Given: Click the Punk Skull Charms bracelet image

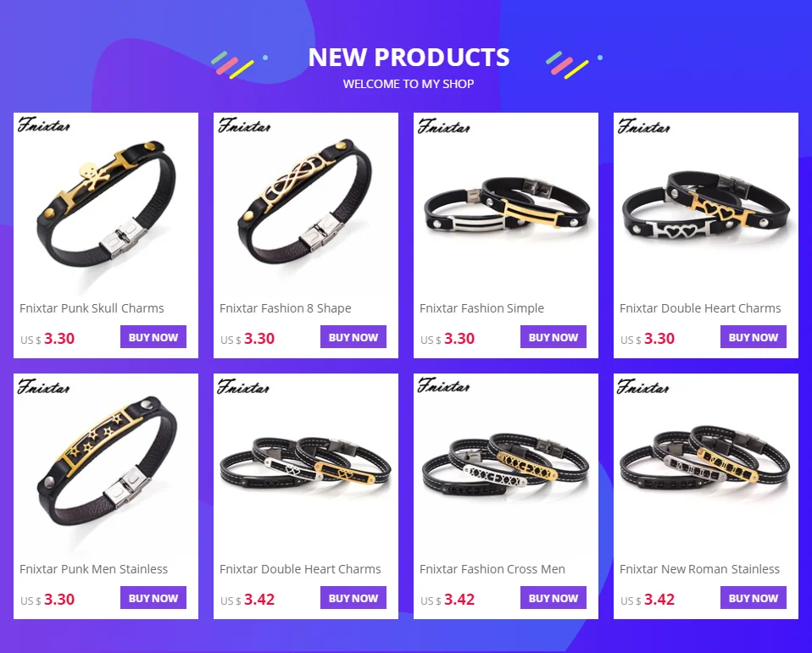Looking at the screenshot, I should coord(106,205).
